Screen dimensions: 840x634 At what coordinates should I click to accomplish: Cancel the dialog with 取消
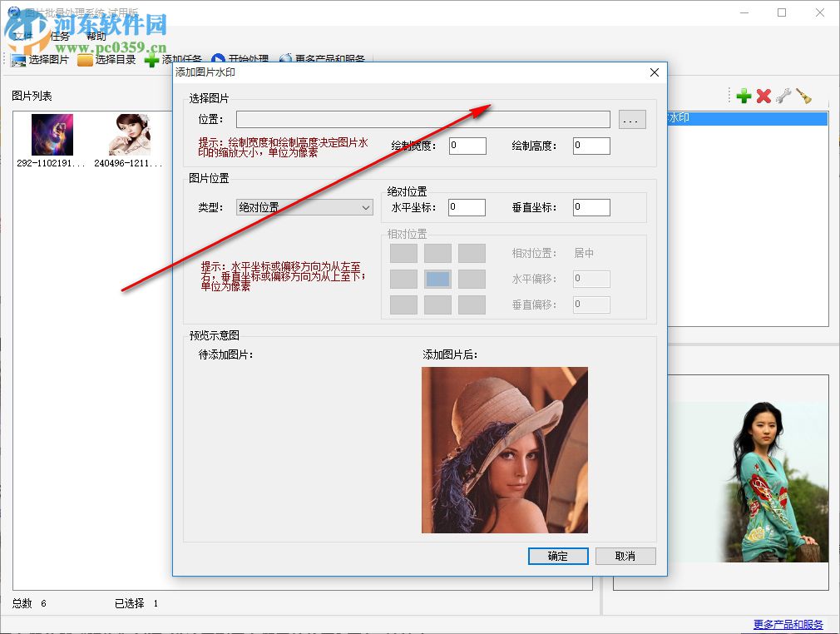625,556
